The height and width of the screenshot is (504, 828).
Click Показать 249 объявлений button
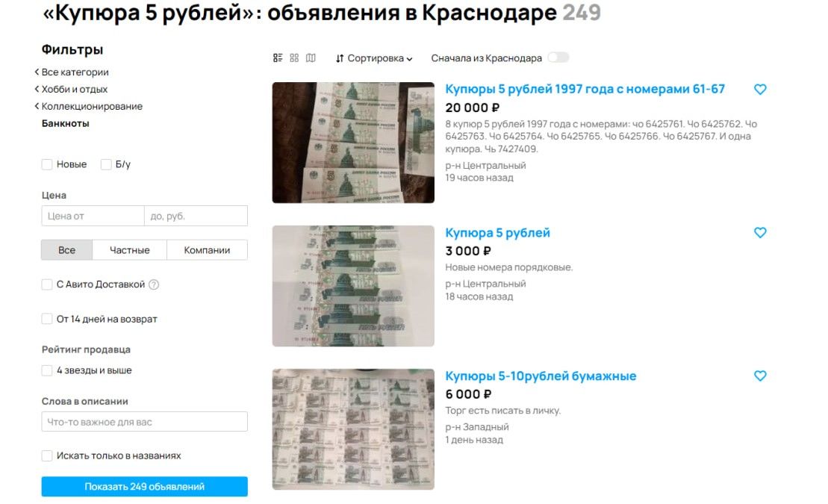(x=145, y=487)
